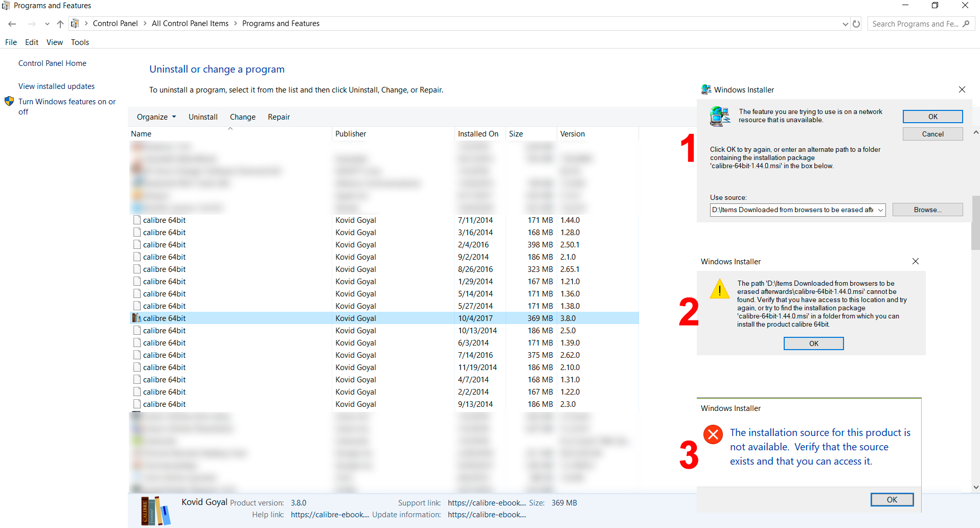Click the Support link URL in details
This screenshot has width=980, height=528.
[x=487, y=503]
